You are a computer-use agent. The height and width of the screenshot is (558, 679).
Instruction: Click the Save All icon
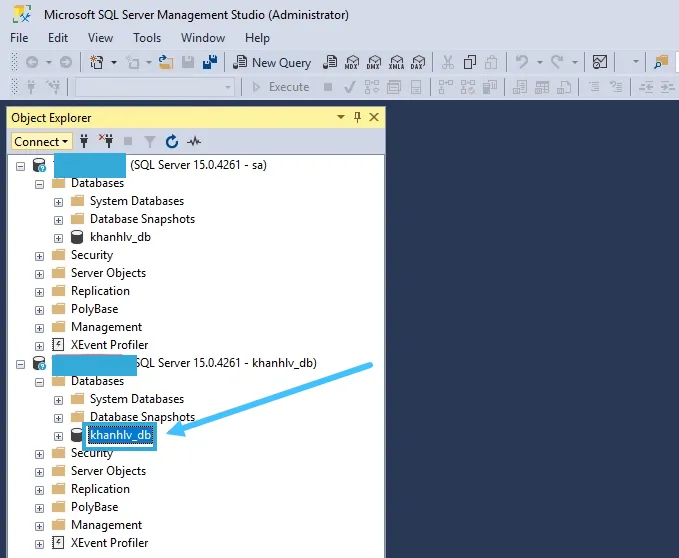[x=210, y=63]
